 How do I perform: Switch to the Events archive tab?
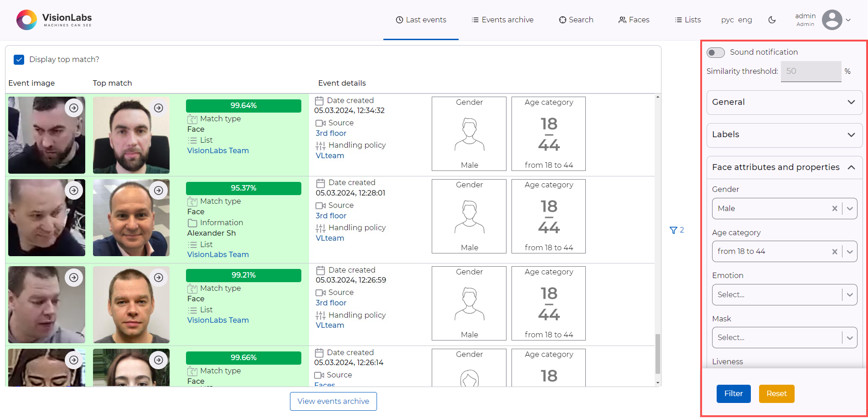point(502,20)
